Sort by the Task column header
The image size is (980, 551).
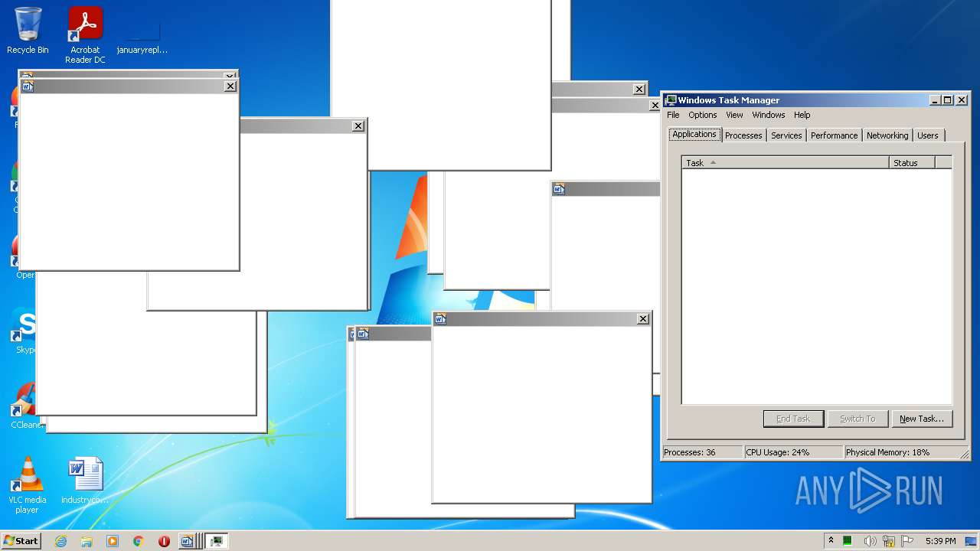[x=786, y=162]
